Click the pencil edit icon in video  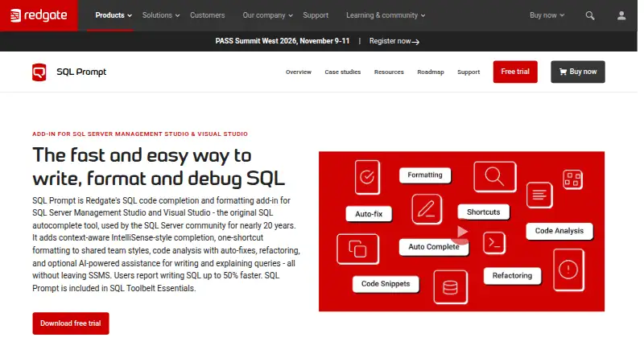pyautogui.click(x=427, y=209)
